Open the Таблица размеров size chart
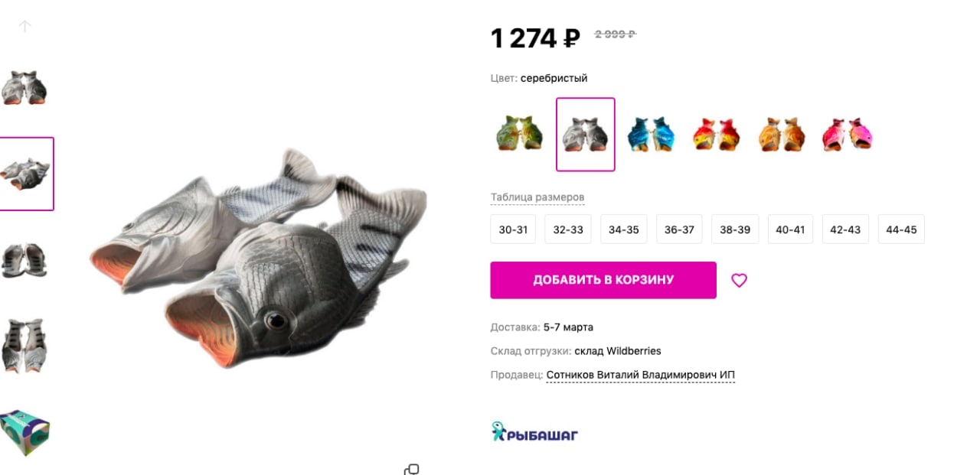This screenshot has width=980, height=475. 537,197
